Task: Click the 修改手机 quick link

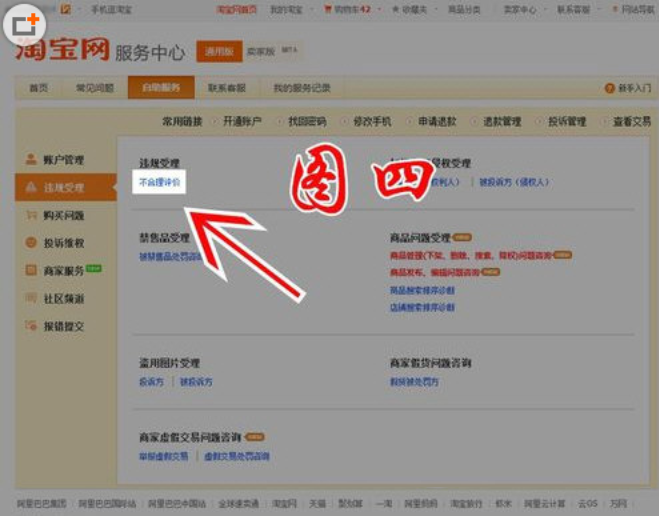Action: [x=372, y=121]
